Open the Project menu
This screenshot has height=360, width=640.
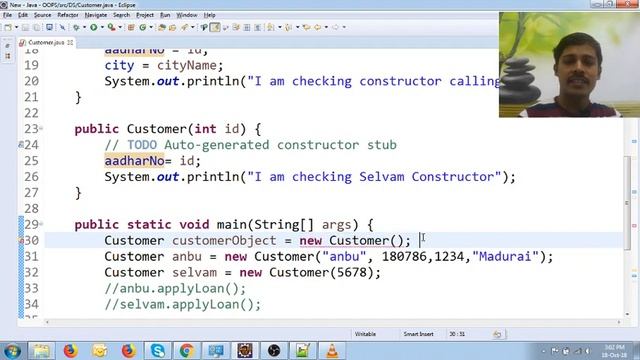pyautogui.click(x=145, y=15)
